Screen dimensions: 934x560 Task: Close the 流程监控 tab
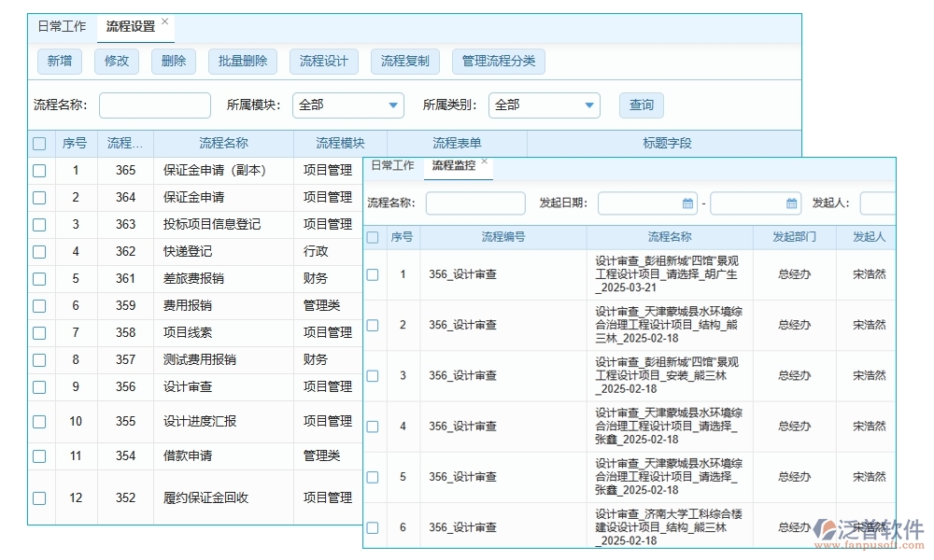click(x=484, y=161)
